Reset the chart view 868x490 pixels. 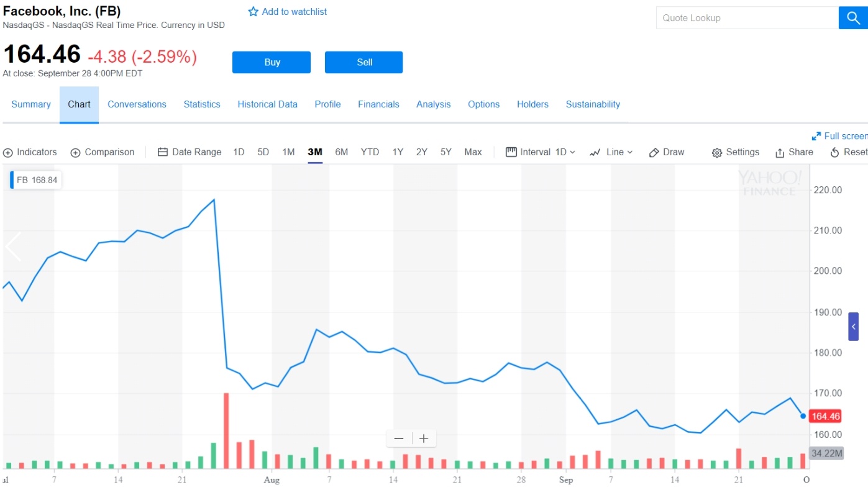(847, 152)
